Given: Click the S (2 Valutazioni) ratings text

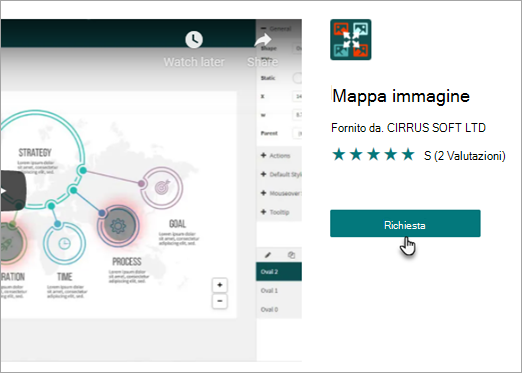Looking at the screenshot, I should 465,156.
